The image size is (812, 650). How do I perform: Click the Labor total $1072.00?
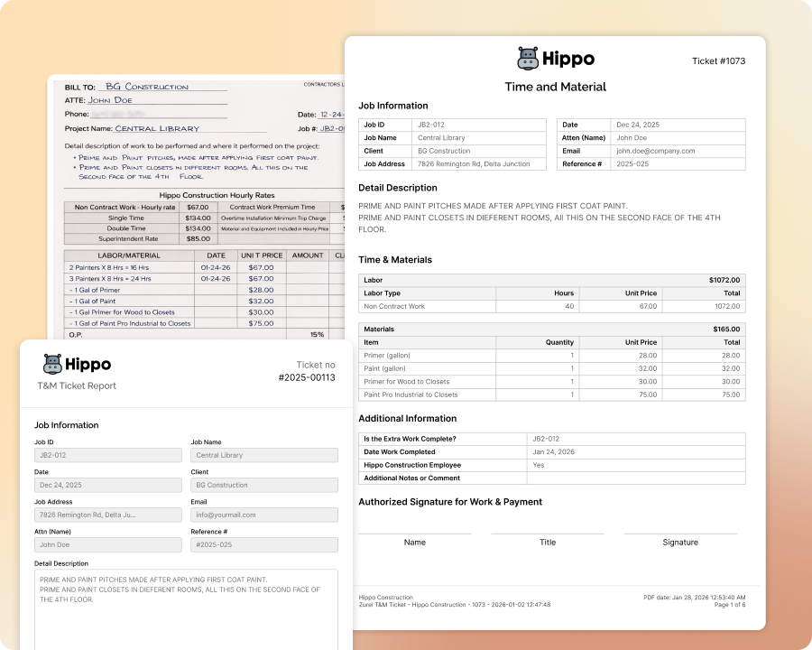point(724,280)
